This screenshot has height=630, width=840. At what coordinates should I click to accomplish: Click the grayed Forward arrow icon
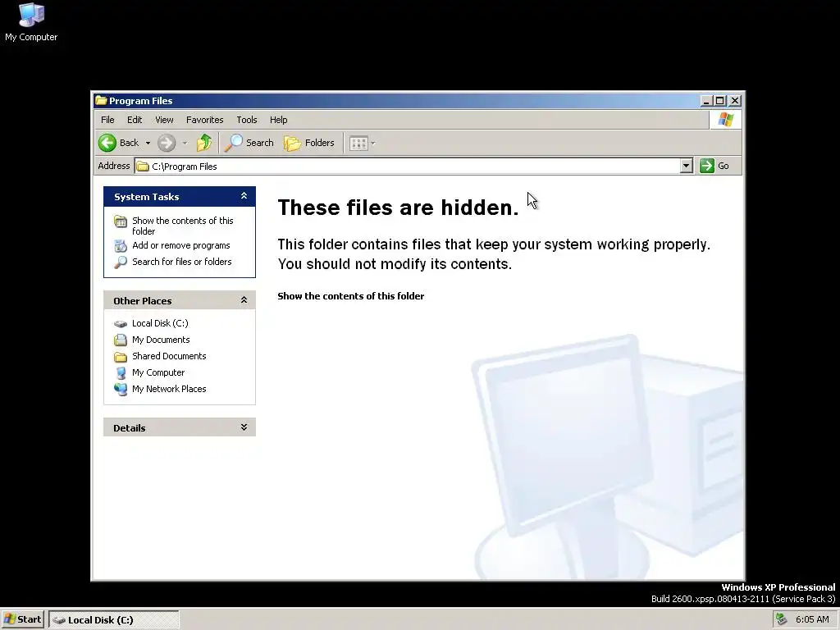[167, 143]
